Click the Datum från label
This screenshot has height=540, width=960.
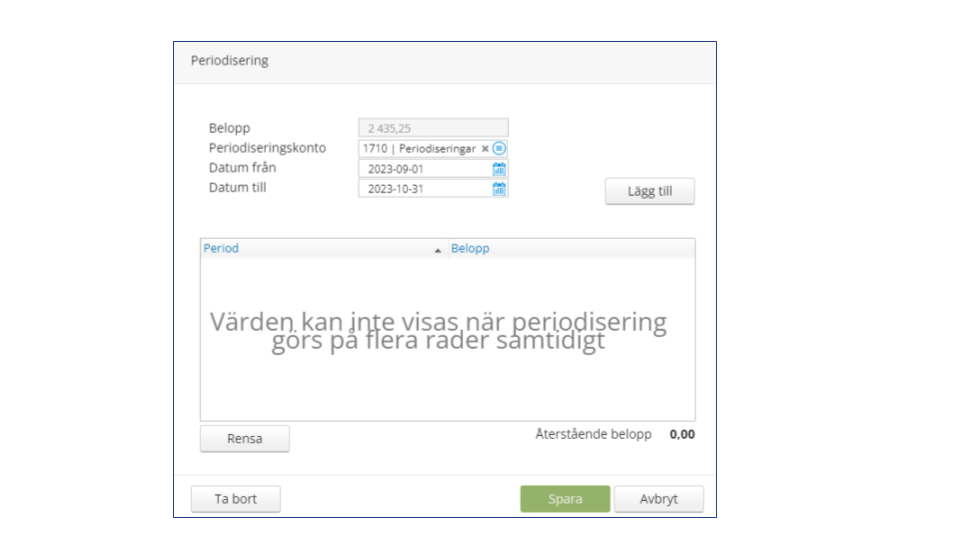point(242,167)
